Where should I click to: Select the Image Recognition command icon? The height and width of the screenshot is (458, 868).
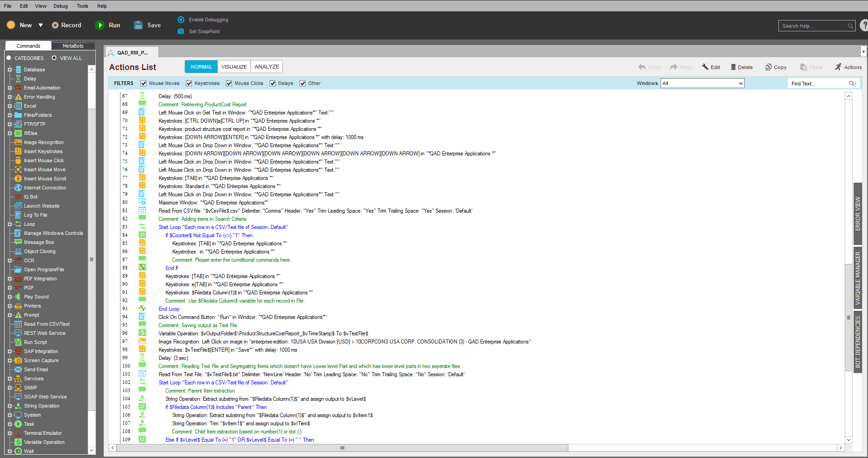[x=18, y=142]
